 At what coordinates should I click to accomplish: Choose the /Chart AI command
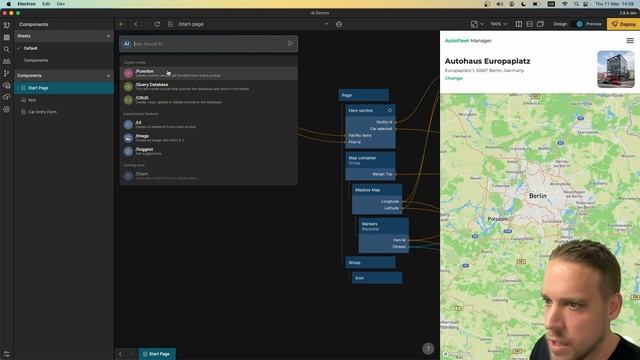coord(209,176)
